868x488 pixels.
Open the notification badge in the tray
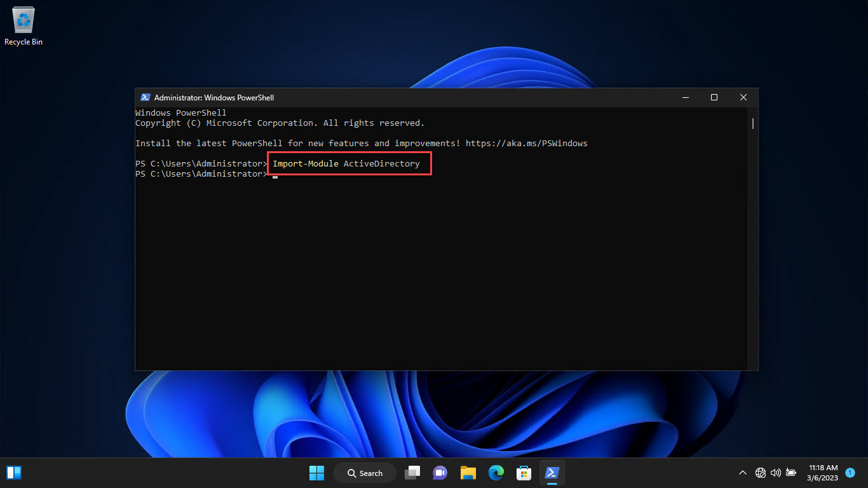click(850, 473)
